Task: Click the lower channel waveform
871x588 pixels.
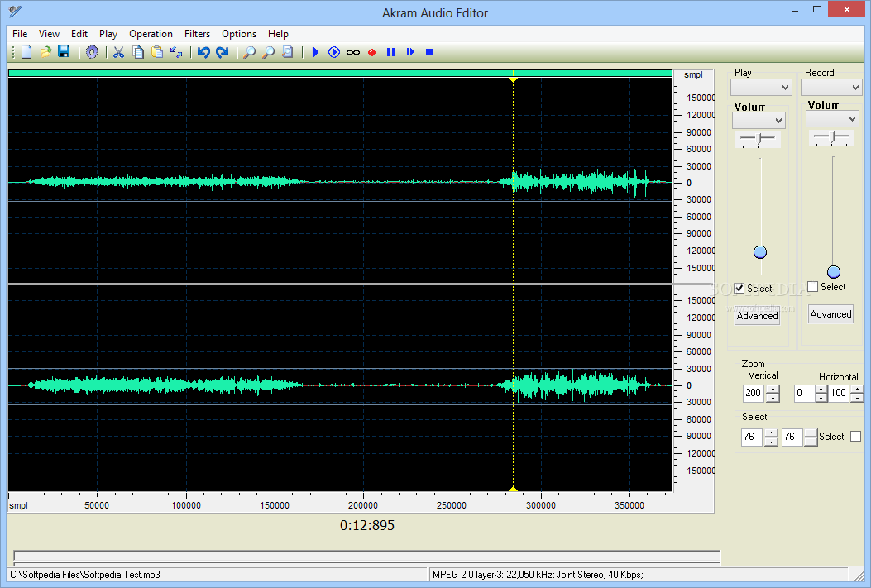Action: pos(340,388)
